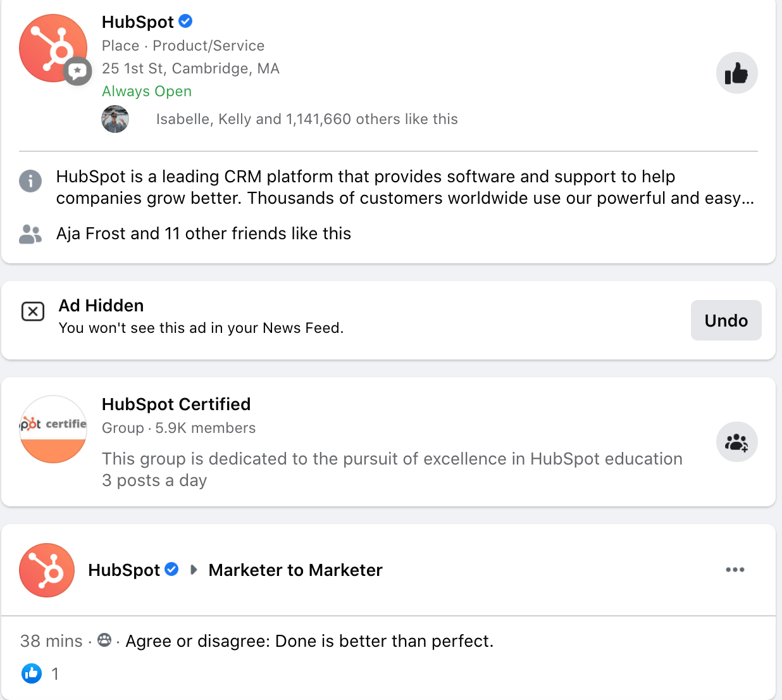This screenshot has height=700, width=782.
Task: Undo hiding the ad
Action: click(726, 320)
